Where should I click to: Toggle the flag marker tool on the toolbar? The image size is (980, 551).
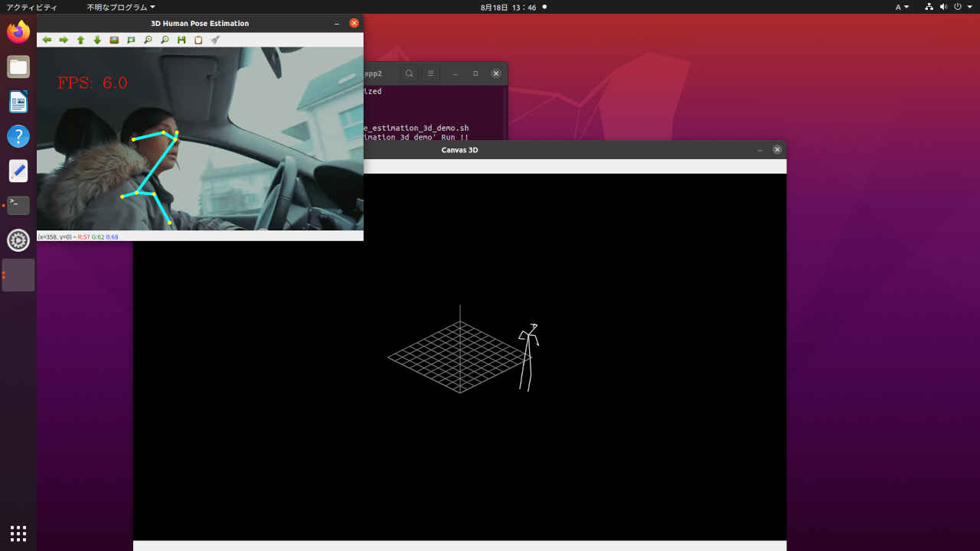(131, 40)
